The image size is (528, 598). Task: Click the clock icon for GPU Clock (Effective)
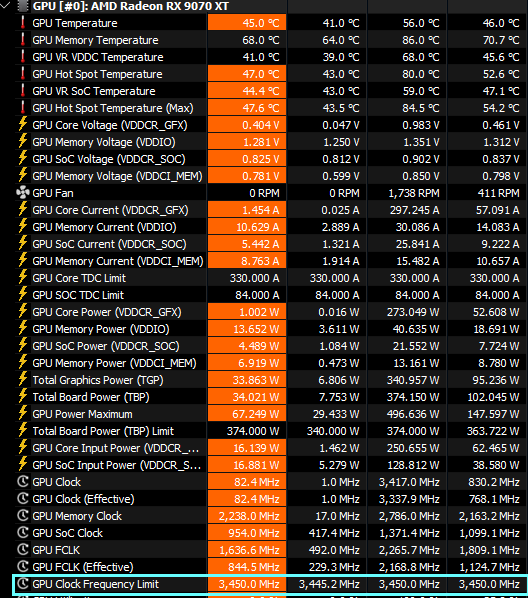[x=23, y=498]
